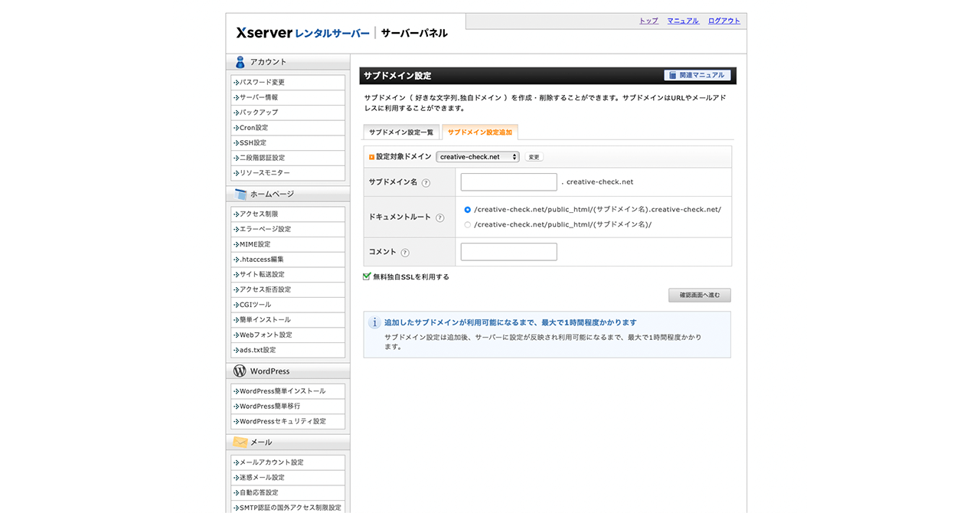Click the ログアウト link at top
Viewport: 980px width, 513px height.
(x=724, y=21)
